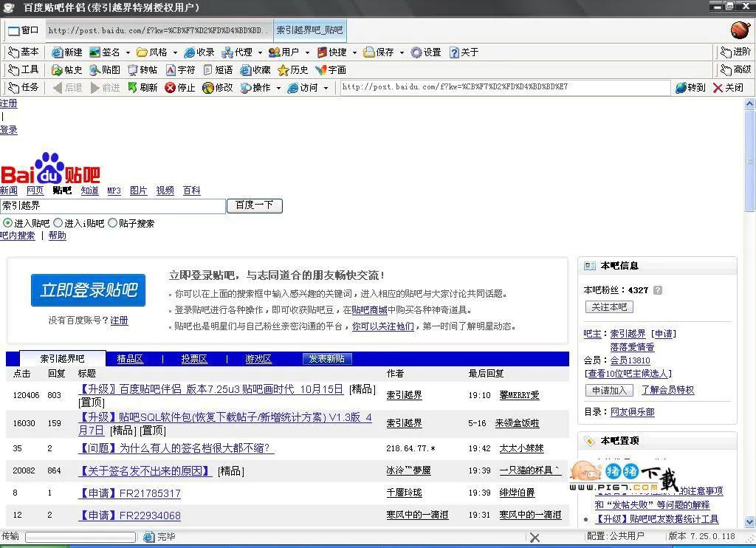Image resolution: width=756 pixels, height=548 pixels.
Task: Select the 贴子搜索 radio button
Action: [x=113, y=222]
